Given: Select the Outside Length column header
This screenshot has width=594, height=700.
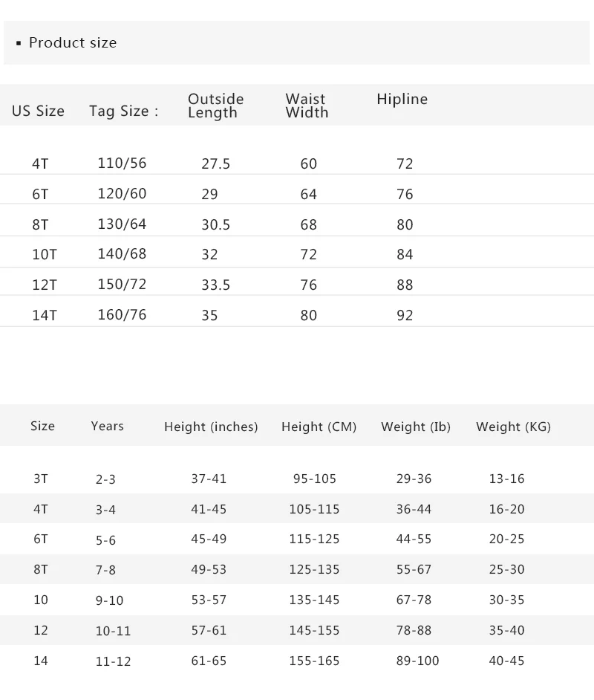Looking at the screenshot, I should [x=216, y=106].
